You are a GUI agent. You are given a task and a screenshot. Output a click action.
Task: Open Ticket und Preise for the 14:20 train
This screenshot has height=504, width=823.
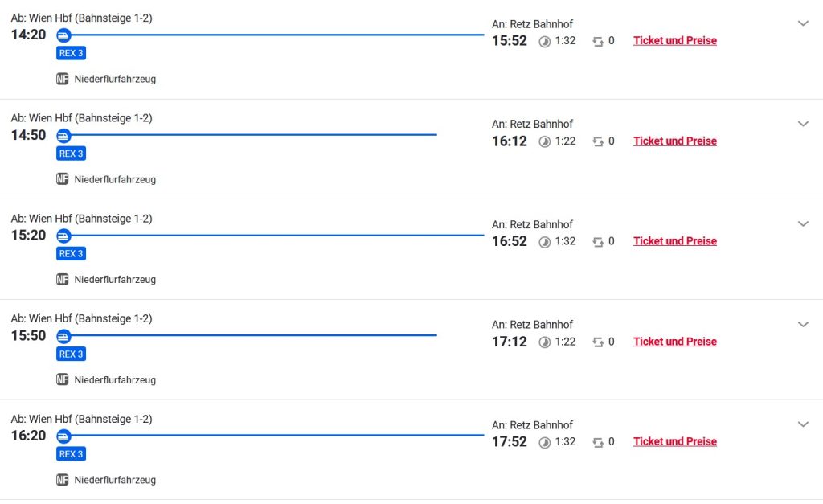click(674, 40)
